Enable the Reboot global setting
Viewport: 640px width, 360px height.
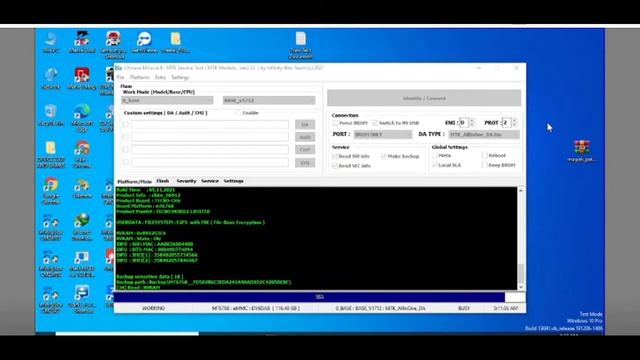[x=484, y=156]
